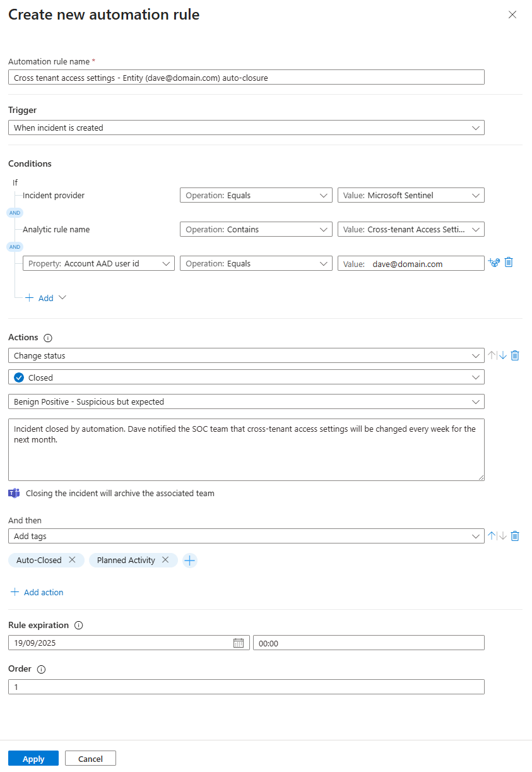Cancel the automation rule creation
This screenshot has height=772, width=532.
(x=90, y=759)
